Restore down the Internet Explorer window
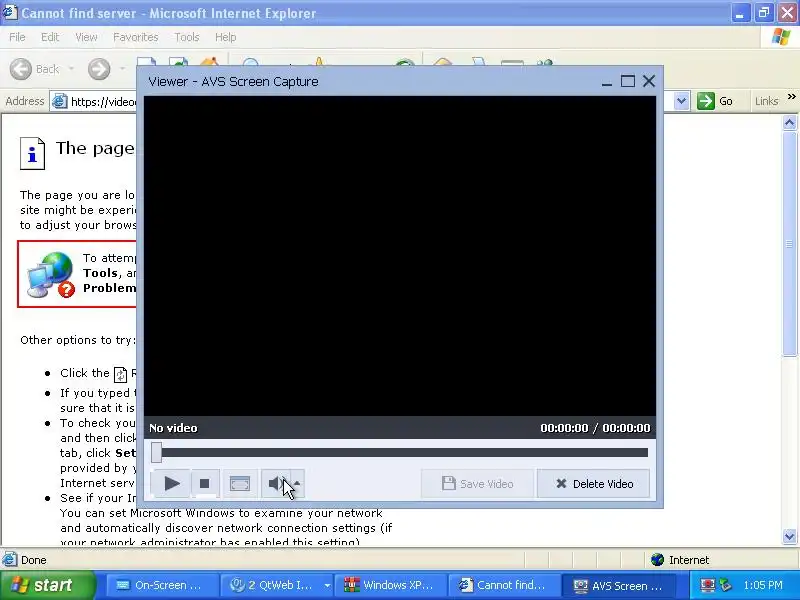The height and width of the screenshot is (600, 800). pos(764,12)
